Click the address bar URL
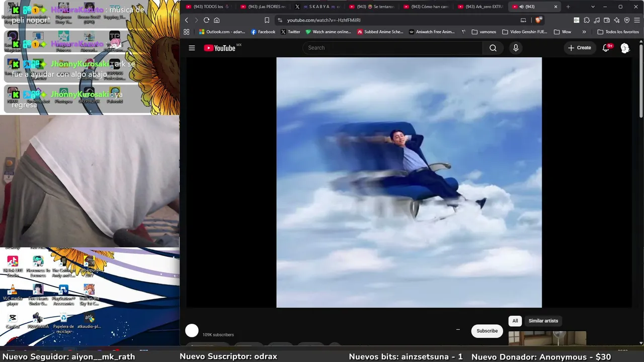The height and width of the screenshot is (362, 644). 324,20
